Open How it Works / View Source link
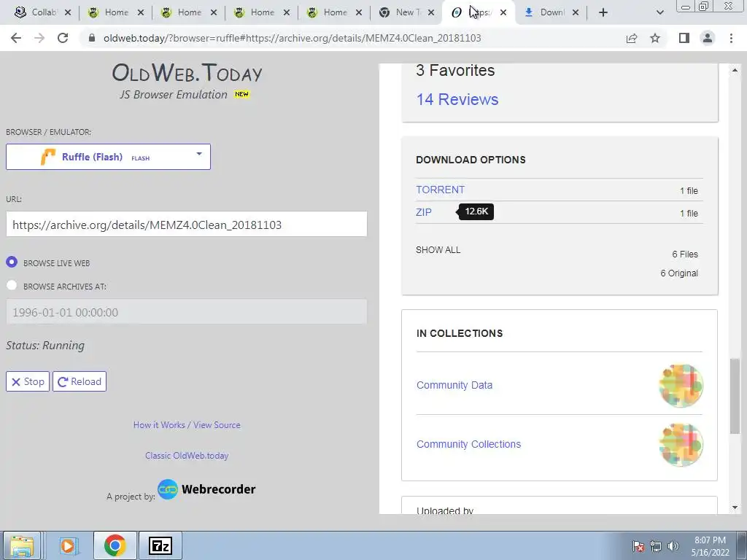747x560 pixels. coord(187,425)
